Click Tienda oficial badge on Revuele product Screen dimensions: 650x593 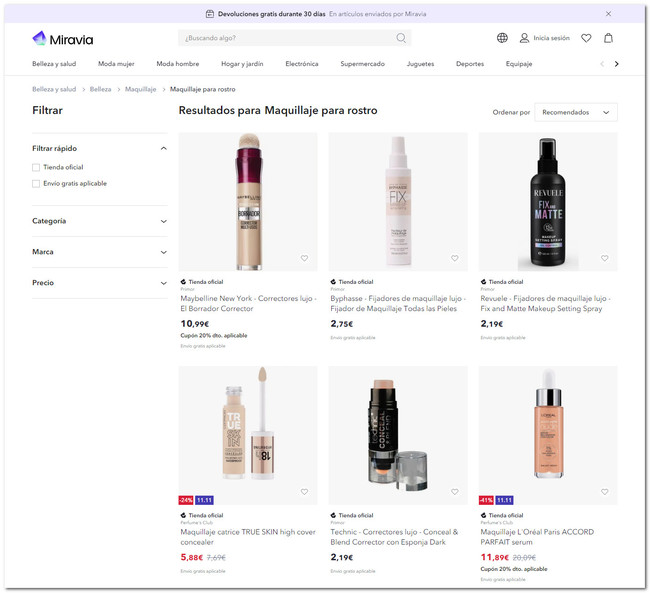[502, 282]
